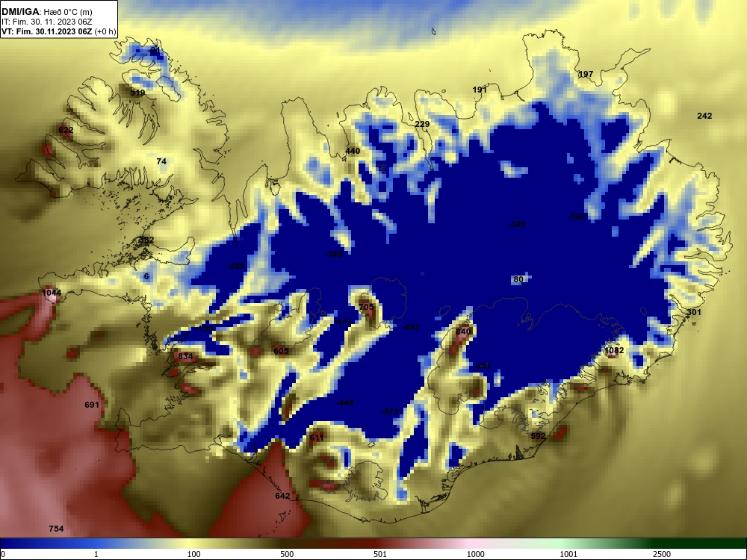The image size is (747, 560).
Task: Click the 382 value label
Action: pos(146,240)
